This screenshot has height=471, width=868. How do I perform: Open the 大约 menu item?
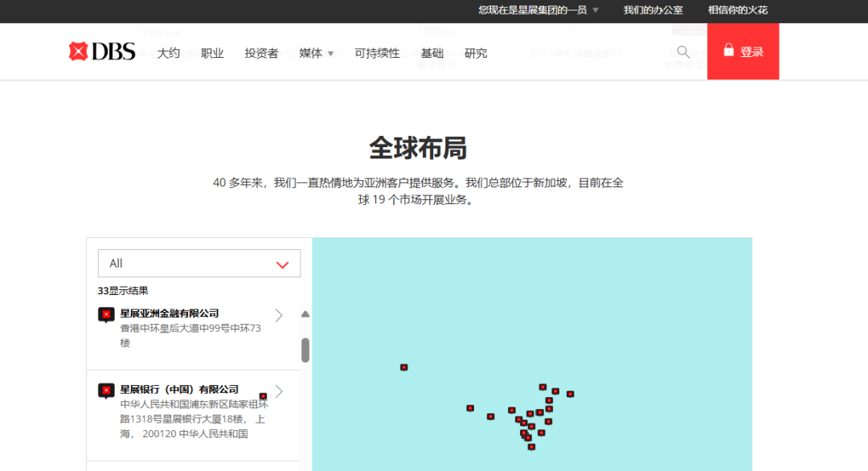tap(168, 53)
